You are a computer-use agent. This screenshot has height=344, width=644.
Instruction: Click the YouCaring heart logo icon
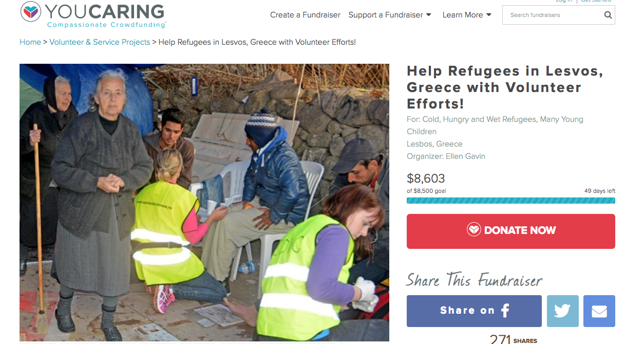31,12
